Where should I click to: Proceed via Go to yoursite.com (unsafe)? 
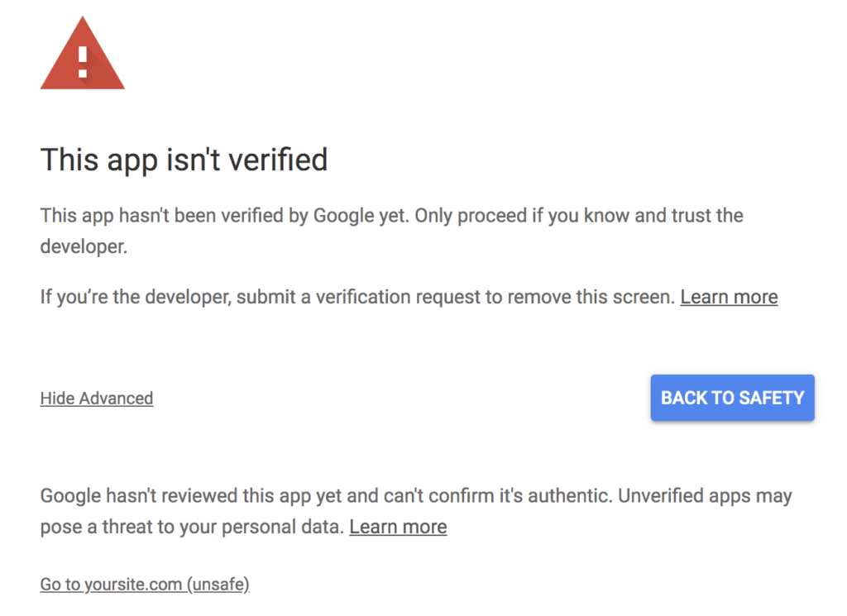pyautogui.click(x=145, y=585)
